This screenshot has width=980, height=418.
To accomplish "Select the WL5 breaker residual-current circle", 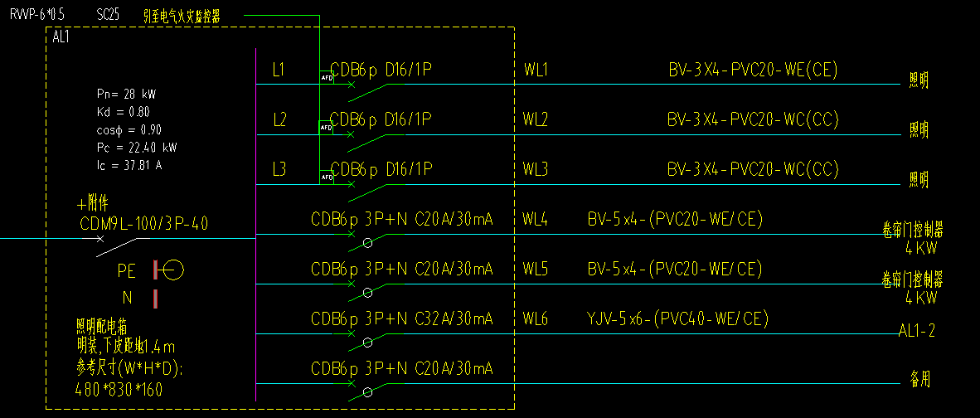I will (367, 293).
